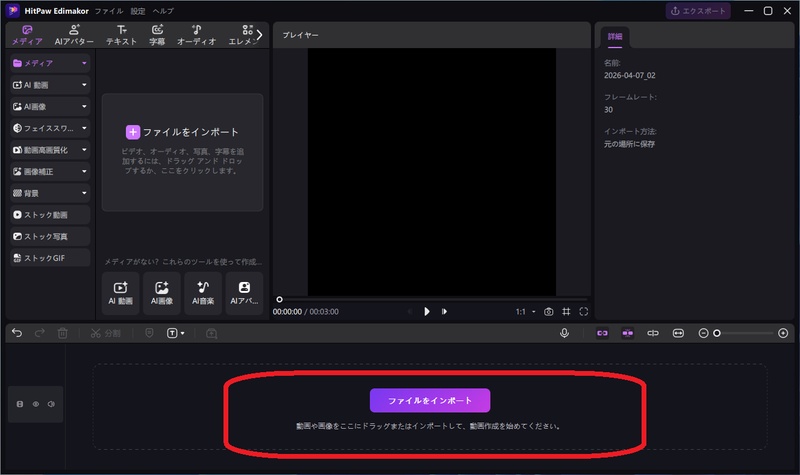This screenshot has width=800, height=475.
Task: Toggle the preview axis icon
Action: [653, 333]
